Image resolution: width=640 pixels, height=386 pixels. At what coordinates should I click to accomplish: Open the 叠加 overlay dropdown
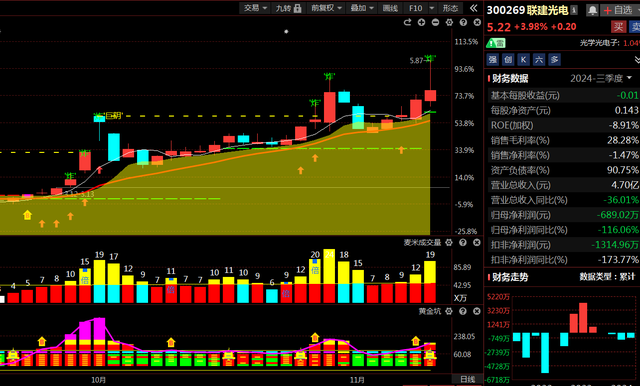click(x=362, y=8)
